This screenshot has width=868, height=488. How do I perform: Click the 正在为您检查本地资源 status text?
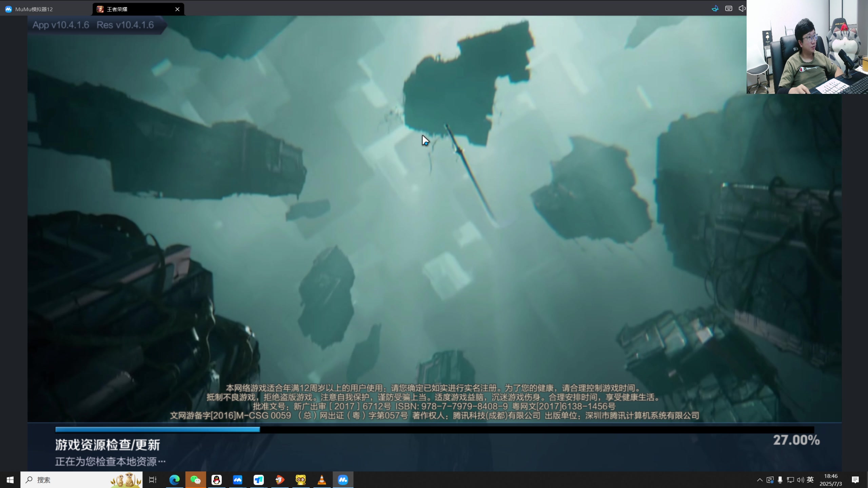click(x=111, y=461)
